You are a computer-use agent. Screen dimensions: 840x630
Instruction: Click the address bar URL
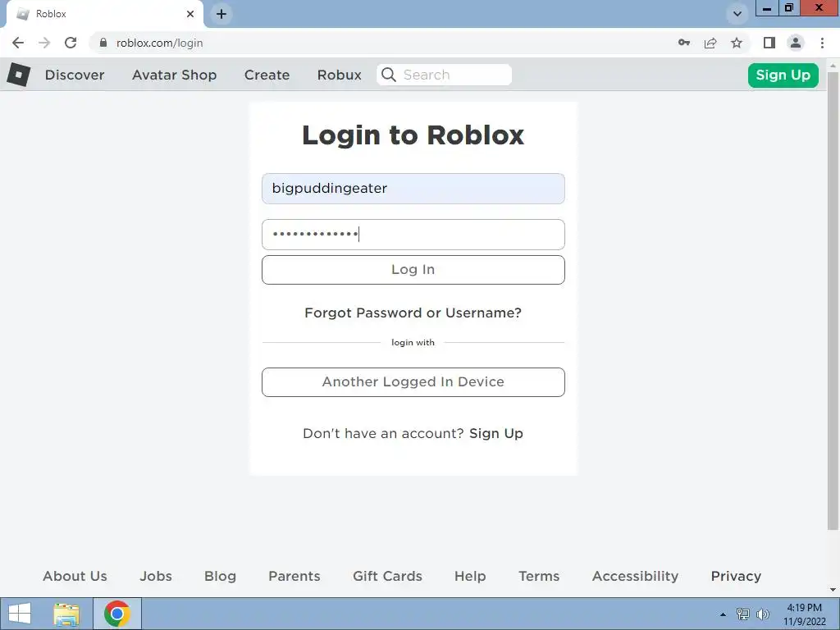point(160,43)
